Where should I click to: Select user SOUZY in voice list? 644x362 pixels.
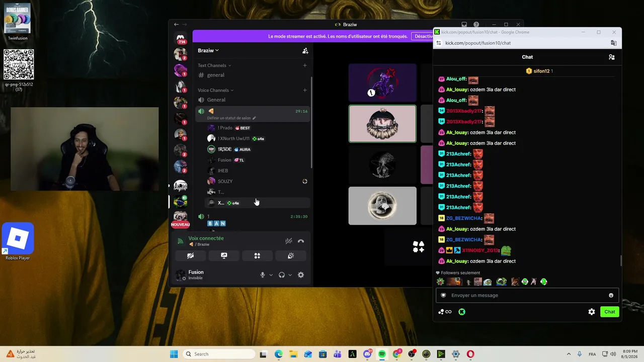point(258,182)
